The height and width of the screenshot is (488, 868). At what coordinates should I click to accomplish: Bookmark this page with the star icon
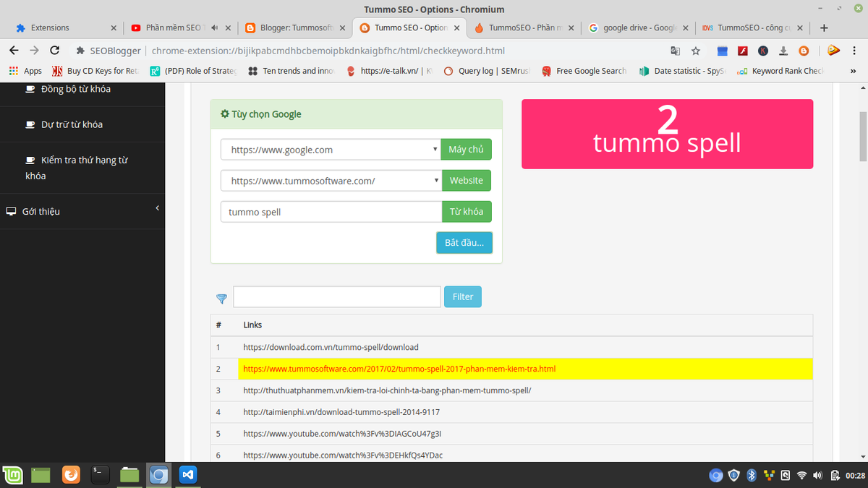click(x=696, y=51)
